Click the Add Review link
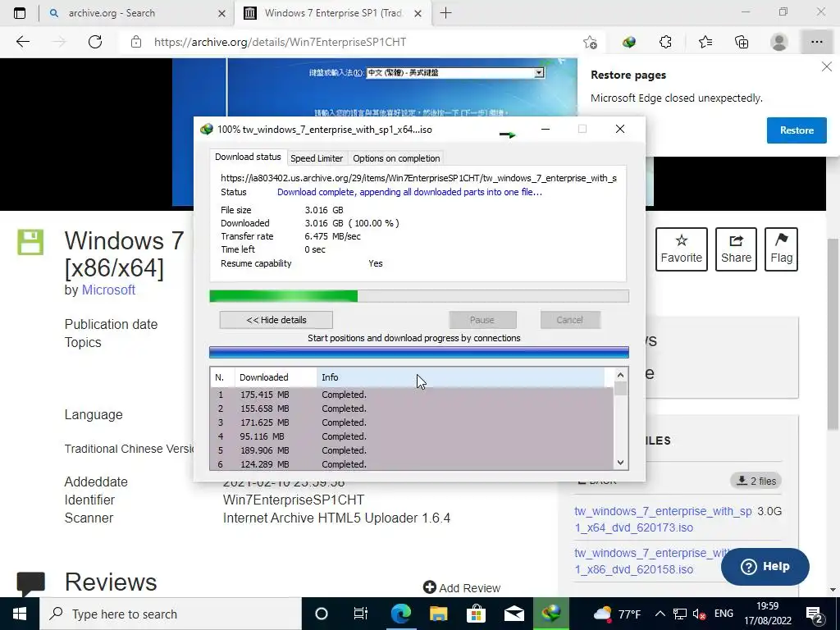Screen dimensions: 840x630 tap(462, 587)
